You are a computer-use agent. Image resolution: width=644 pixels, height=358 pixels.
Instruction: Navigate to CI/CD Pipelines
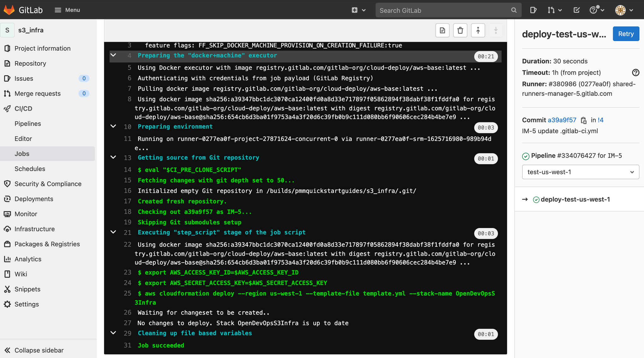point(28,123)
